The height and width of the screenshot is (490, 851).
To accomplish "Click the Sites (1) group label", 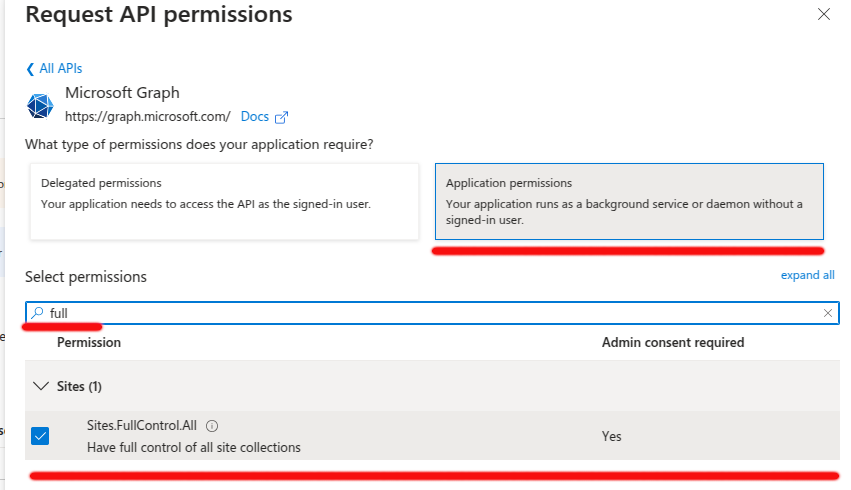I will [x=79, y=386].
